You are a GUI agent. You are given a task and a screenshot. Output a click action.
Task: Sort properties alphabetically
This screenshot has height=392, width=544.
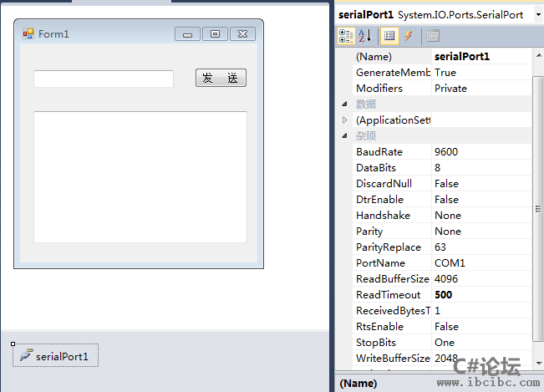click(365, 35)
